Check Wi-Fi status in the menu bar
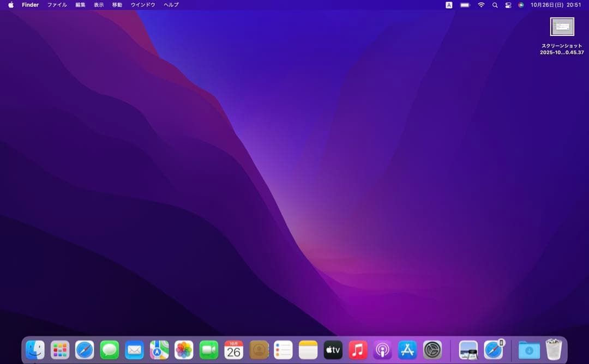 point(480,5)
